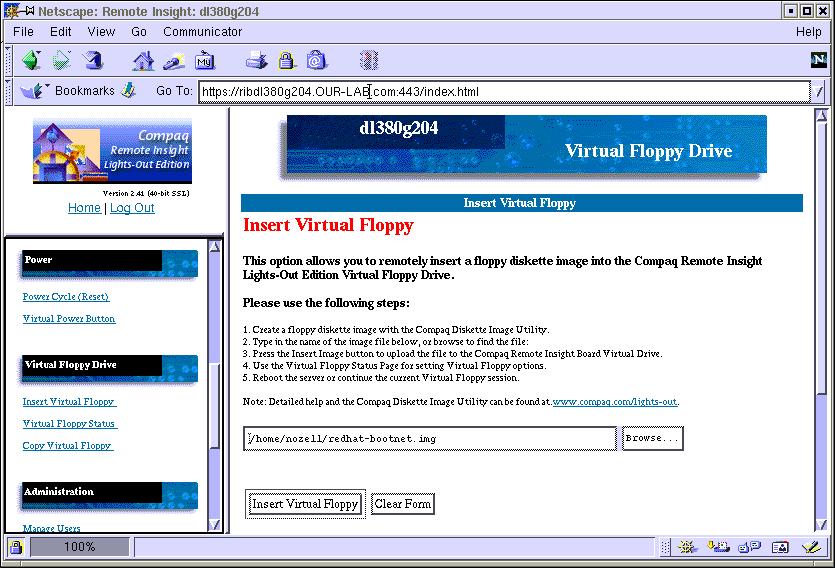Click the Back navigation arrow icon
The height and width of the screenshot is (568, 835).
(30, 61)
